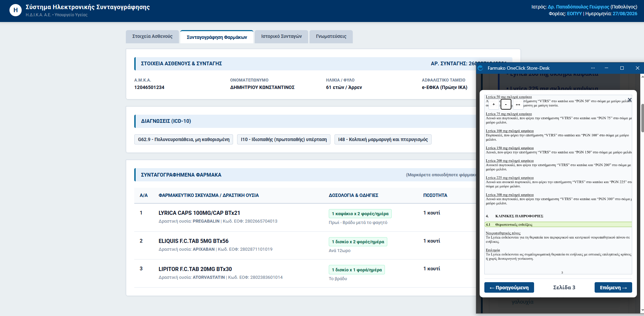Click the AMKA number 12046501234
644x316 pixels.
pyautogui.click(x=149, y=87)
